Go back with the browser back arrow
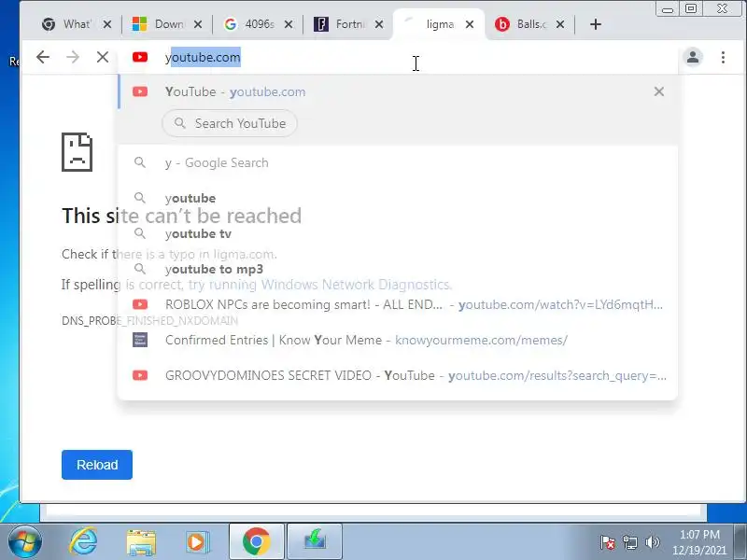 point(43,57)
